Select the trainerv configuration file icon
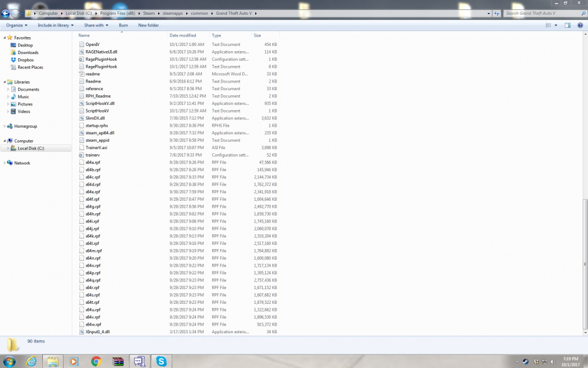The width and height of the screenshot is (588, 368). point(81,155)
